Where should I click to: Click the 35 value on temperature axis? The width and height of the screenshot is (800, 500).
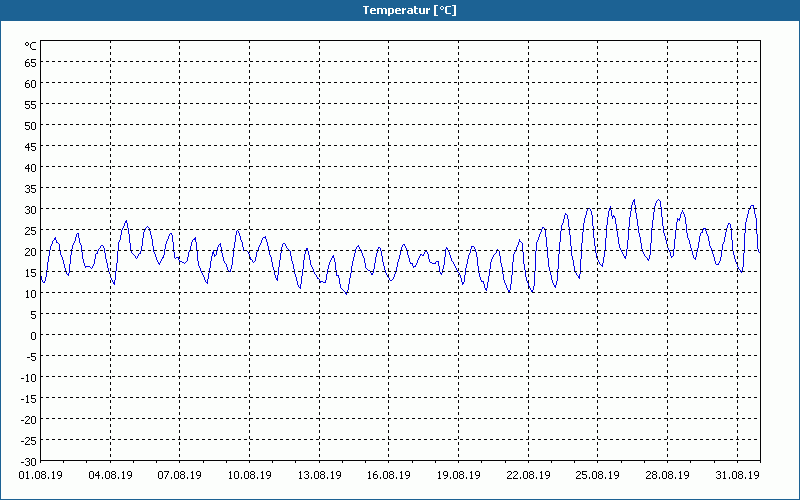pyautogui.click(x=31, y=189)
